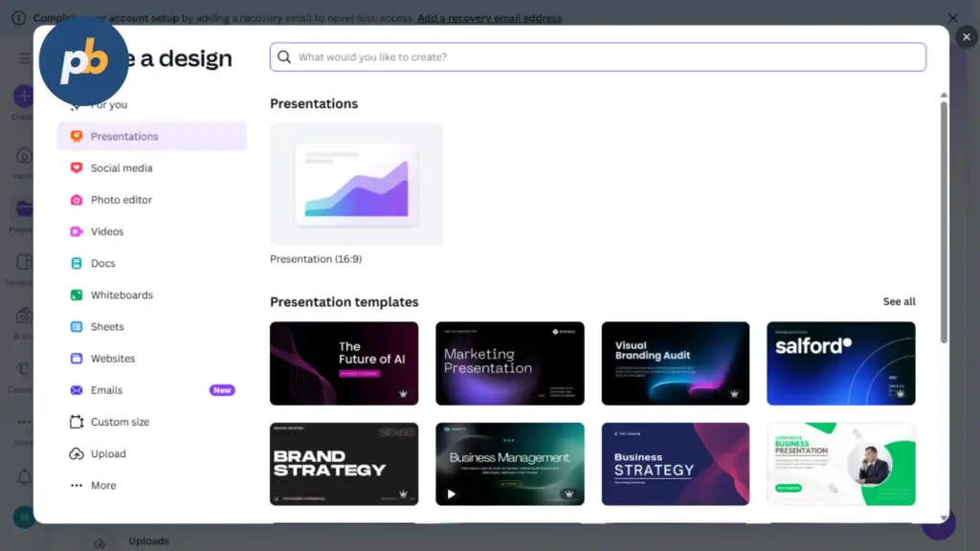Screen dimensions: 980x551
Task: Open the Marketing Presentation template
Action: tap(510, 364)
